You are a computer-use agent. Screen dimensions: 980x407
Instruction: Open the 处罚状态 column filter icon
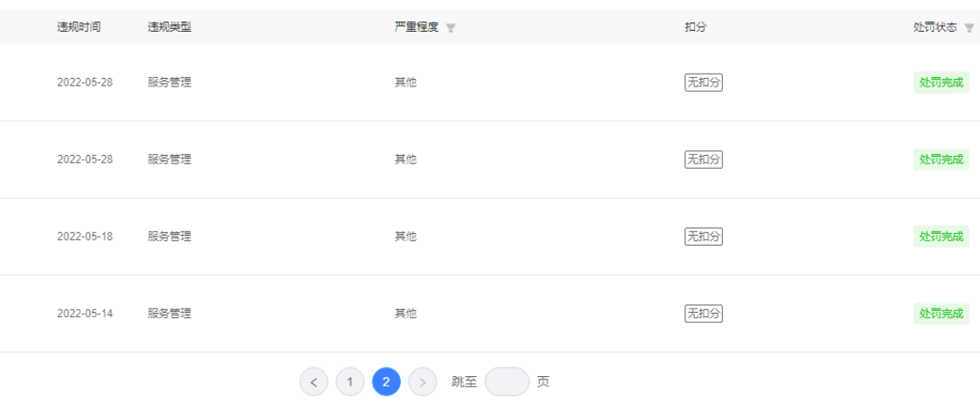click(x=970, y=27)
